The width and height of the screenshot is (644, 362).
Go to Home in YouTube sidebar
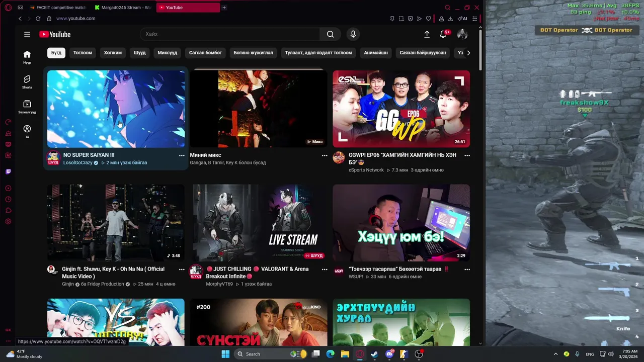27,57
